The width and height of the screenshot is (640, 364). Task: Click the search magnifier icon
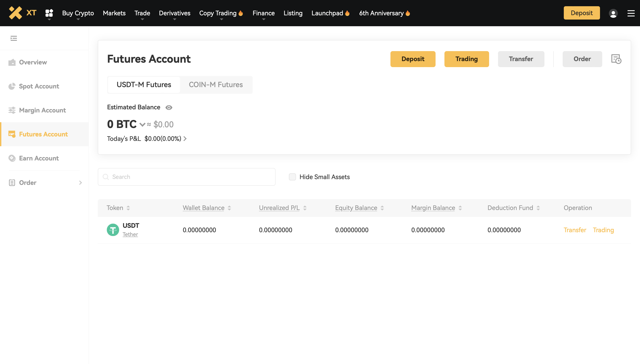click(106, 177)
